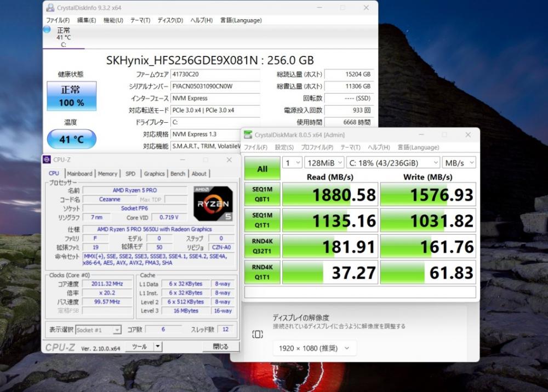Open テーマ(T) menu in CrystalDiskInfo
The width and height of the screenshot is (548, 392).
click(x=140, y=20)
